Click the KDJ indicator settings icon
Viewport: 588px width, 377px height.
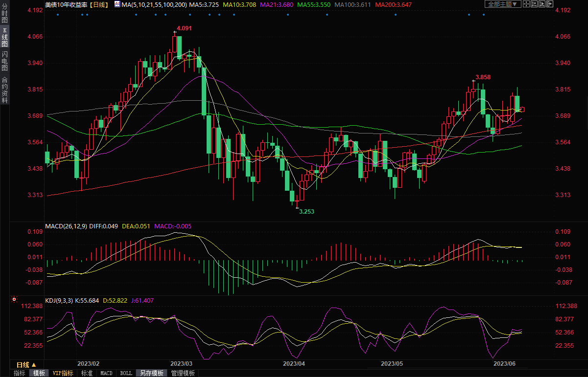point(14,299)
